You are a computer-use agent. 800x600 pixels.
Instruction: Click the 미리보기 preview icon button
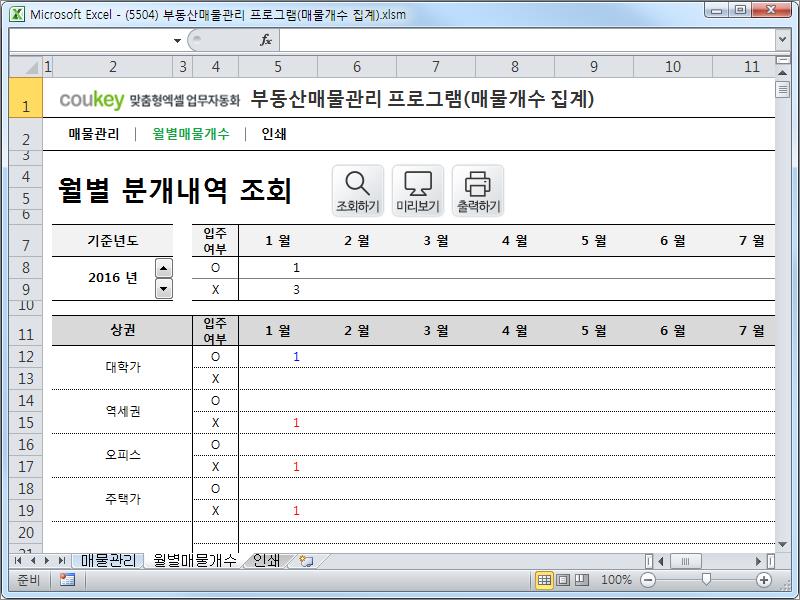[418, 191]
